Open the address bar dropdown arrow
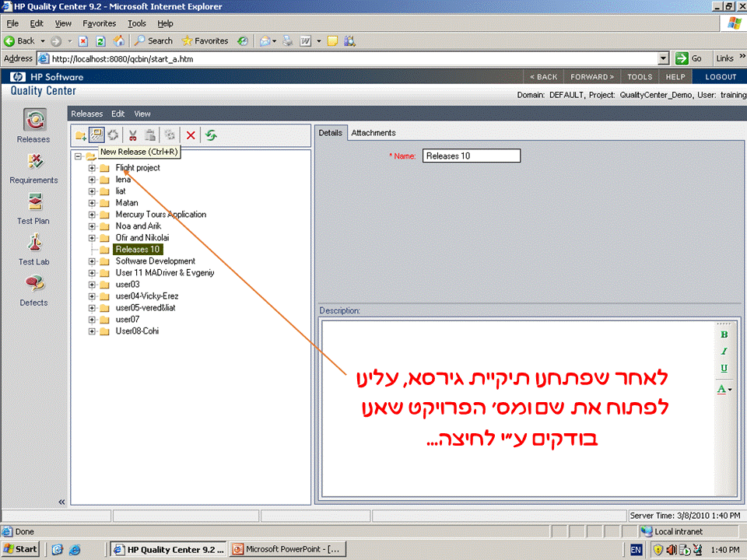This screenshot has height=560, width=747. pos(663,58)
